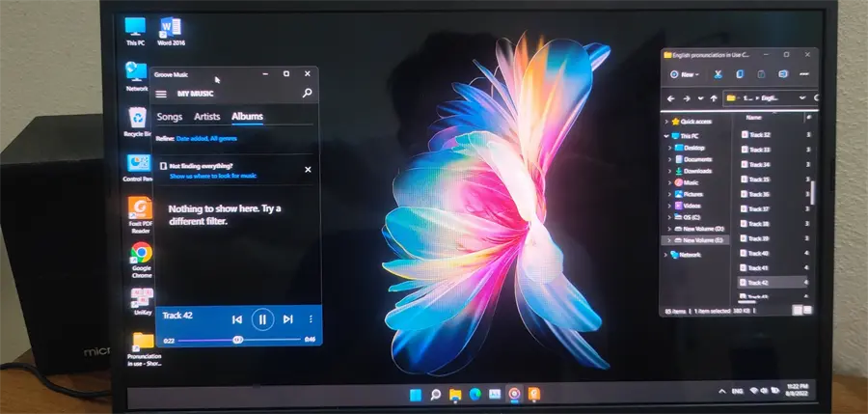Click the cut scissors icon in File Explorer
Image resolution: width=868 pixels, height=414 pixels.
(718, 74)
